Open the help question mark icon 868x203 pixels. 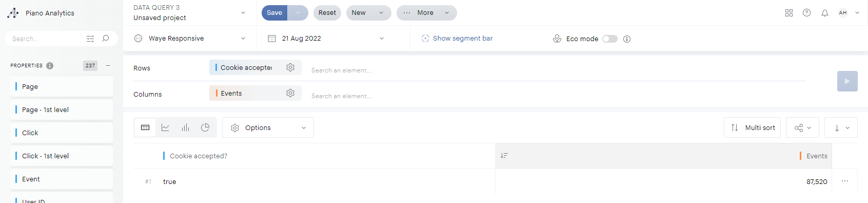pos(807,13)
